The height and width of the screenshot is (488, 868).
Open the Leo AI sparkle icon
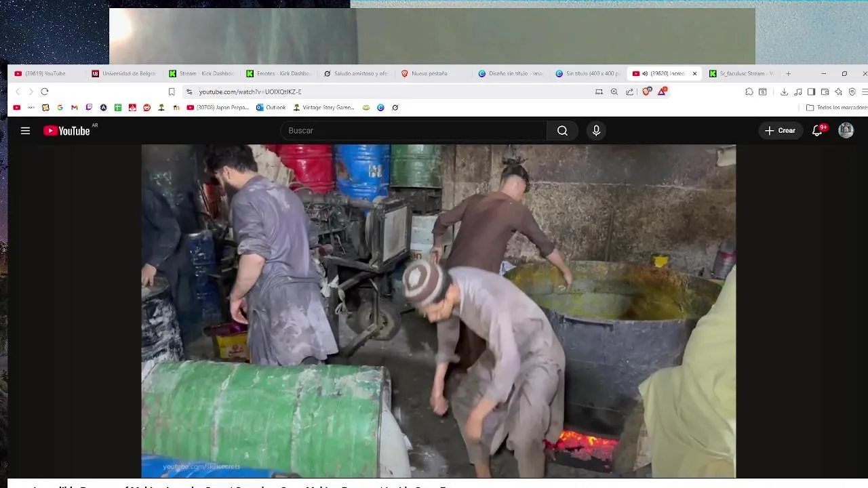[x=838, y=91]
